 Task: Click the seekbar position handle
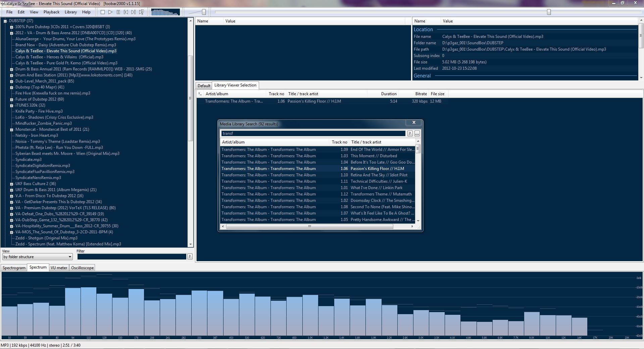tap(549, 12)
